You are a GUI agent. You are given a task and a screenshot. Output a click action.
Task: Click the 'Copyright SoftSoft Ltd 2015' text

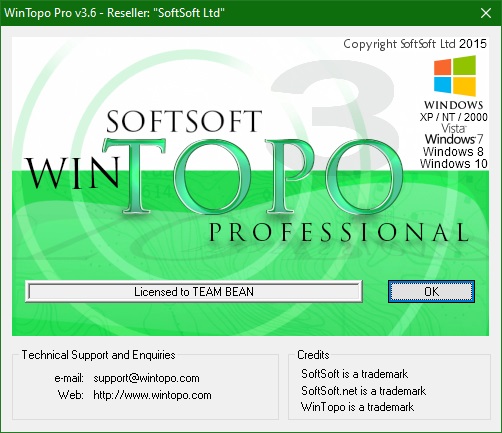tap(415, 44)
